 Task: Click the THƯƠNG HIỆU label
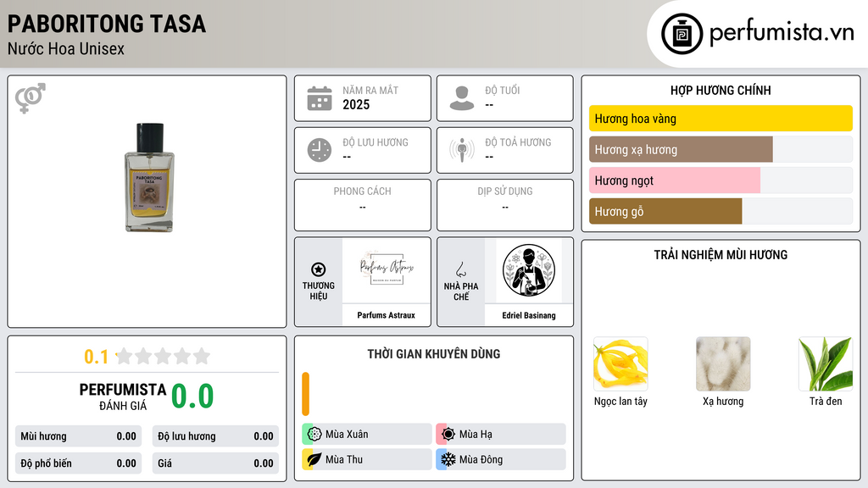(319, 291)
